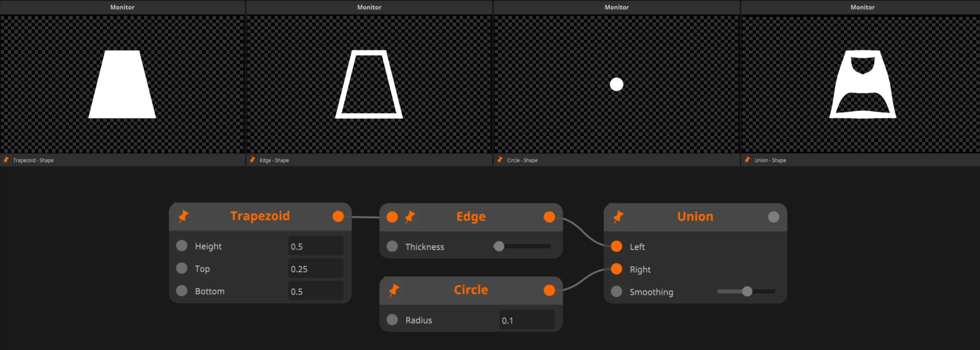The image size is (980, 350).
Task: Click the Edge node output port
Action: coord(549,217)
